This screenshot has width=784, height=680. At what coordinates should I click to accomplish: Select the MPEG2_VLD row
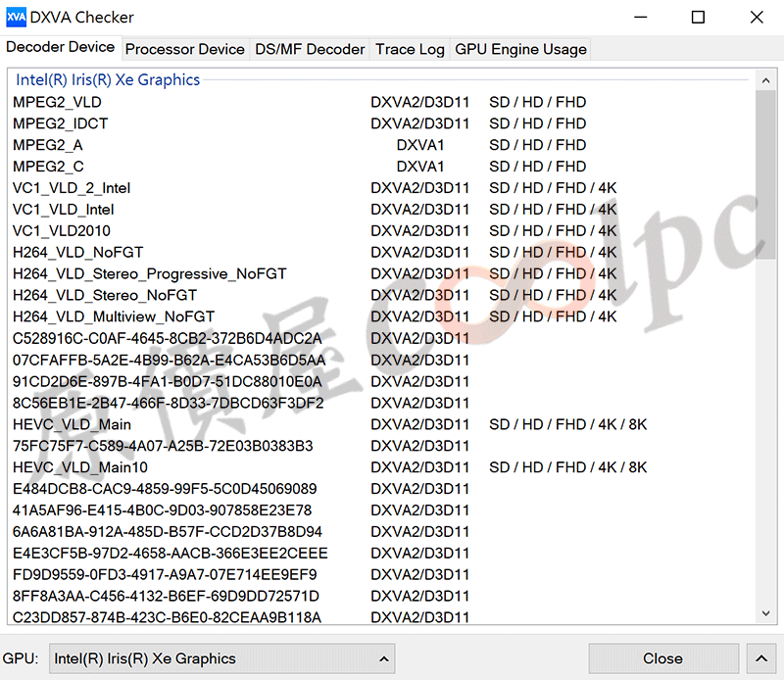click(381, 102)
